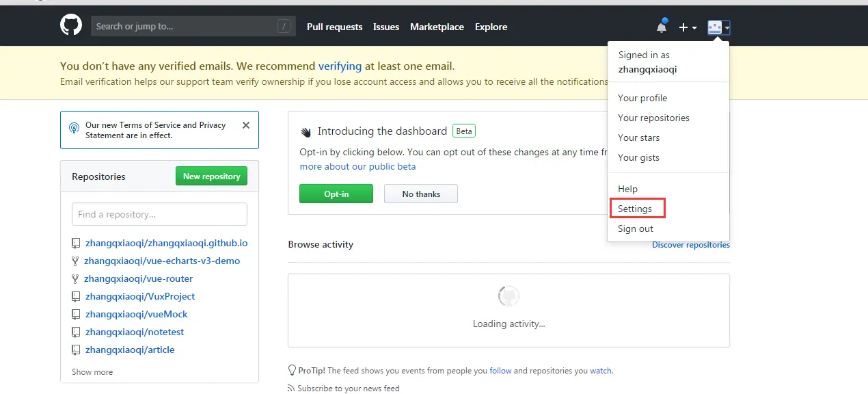The height and width of the screenshot is (394, 868).
Task: Dismiss the Terms of Service notice
Action: (x=246, y=125)
